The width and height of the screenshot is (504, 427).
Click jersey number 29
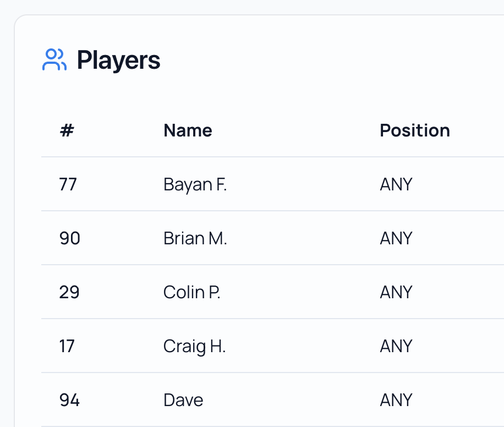(x=69, y=292)
